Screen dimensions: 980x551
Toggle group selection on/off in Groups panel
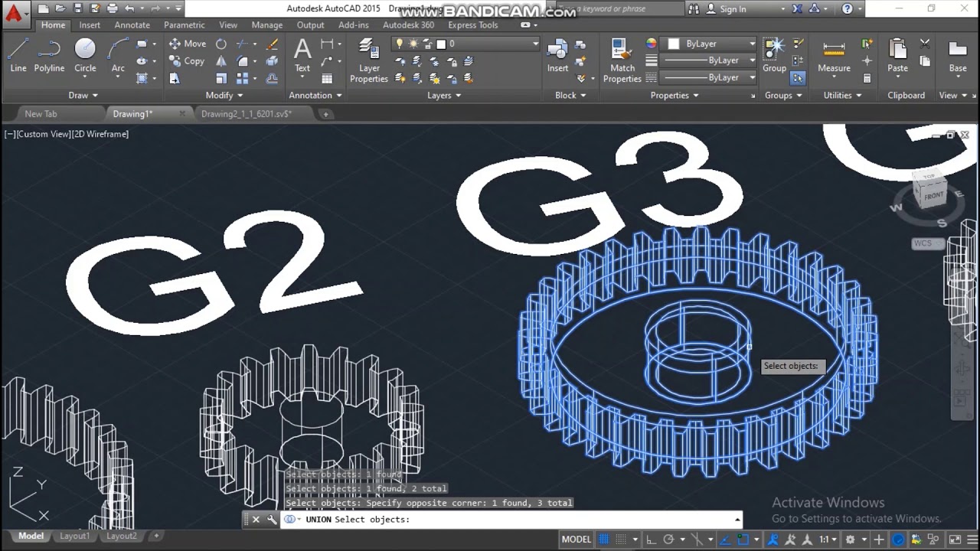pos(798,78)
